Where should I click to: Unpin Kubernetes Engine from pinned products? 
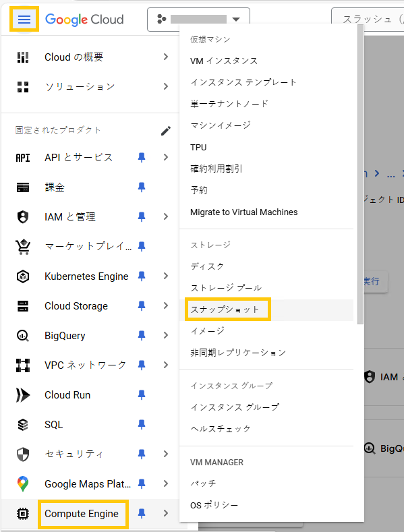pos(142,276)
